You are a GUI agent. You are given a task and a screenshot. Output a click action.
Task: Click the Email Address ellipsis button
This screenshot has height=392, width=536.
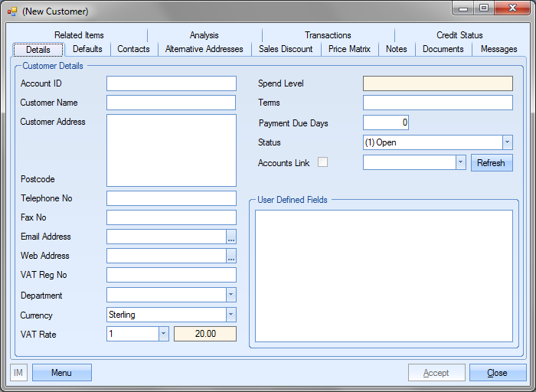click(231, 237)
